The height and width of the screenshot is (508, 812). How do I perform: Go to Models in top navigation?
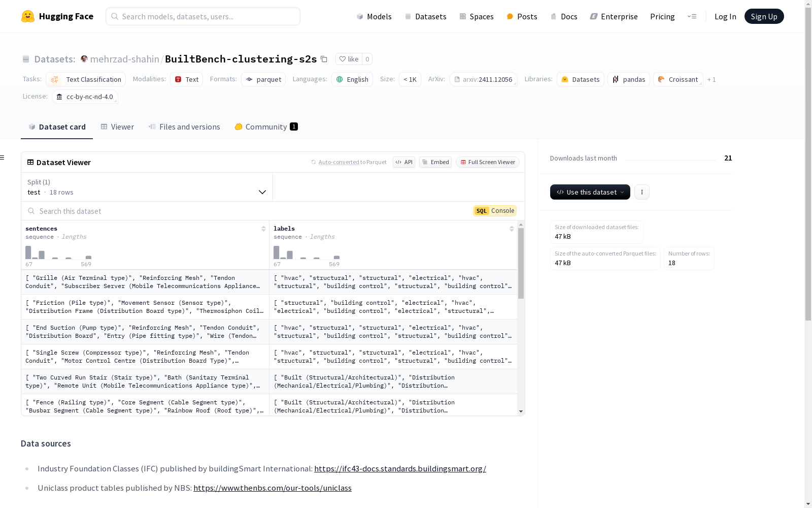pyautogui.click(x=374, y=16)
